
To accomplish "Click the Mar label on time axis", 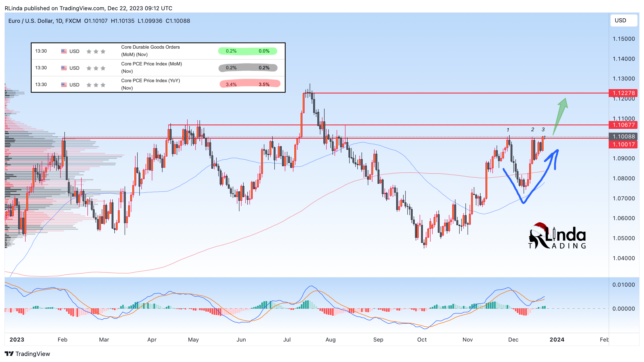I will 104,339.
